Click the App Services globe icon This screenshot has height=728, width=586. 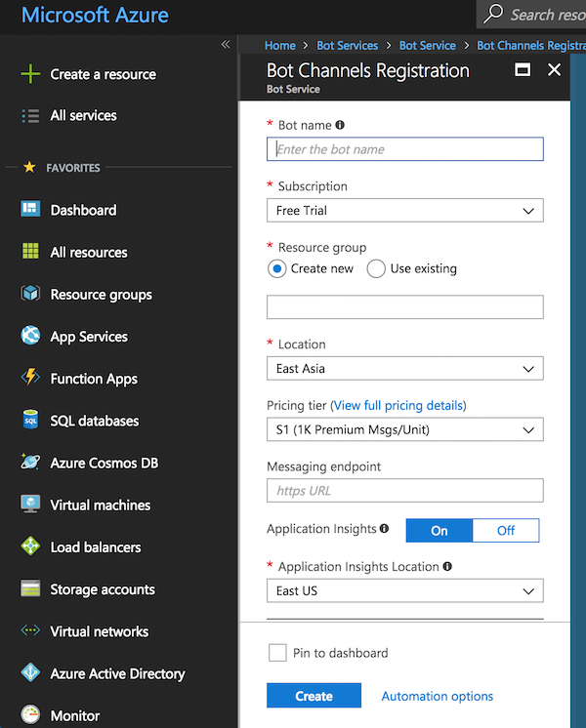30,336
